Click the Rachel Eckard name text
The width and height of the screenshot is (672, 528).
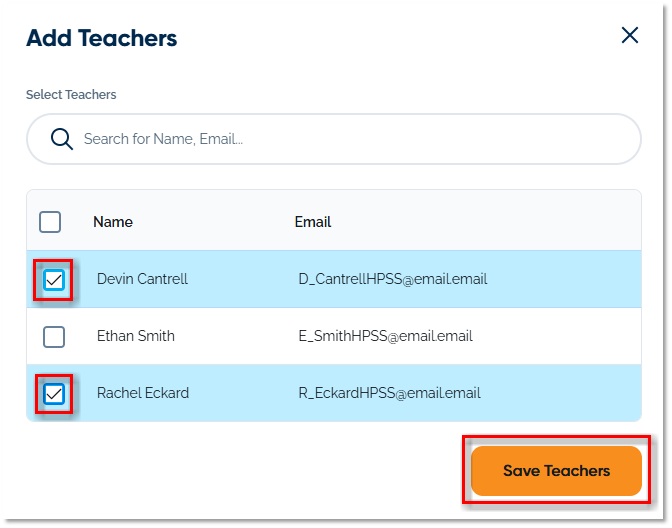coord(143,393)
